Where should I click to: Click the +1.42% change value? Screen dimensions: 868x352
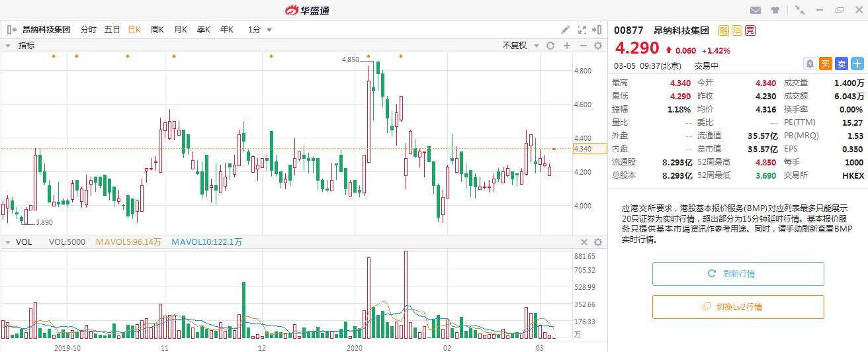coord(716,50)
